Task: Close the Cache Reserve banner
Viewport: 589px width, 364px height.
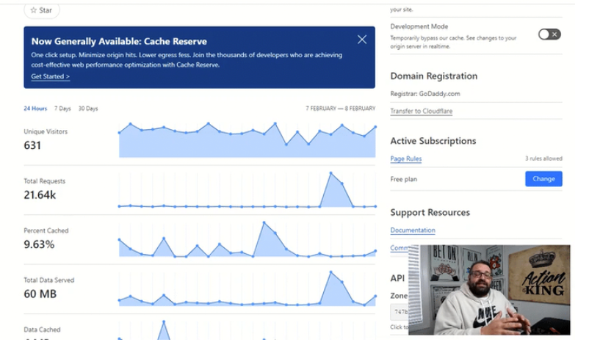Action: point(362,40)
